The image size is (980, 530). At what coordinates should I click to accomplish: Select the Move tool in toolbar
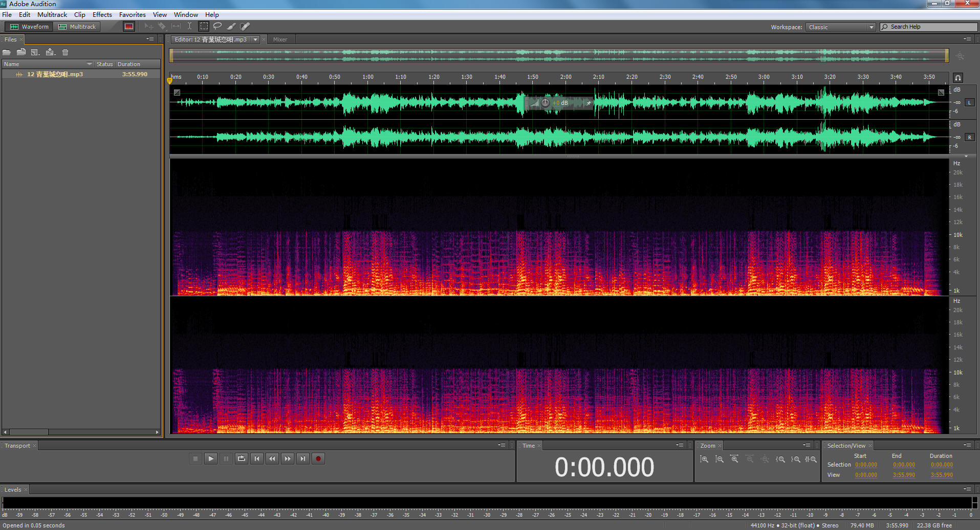[149, 26]
